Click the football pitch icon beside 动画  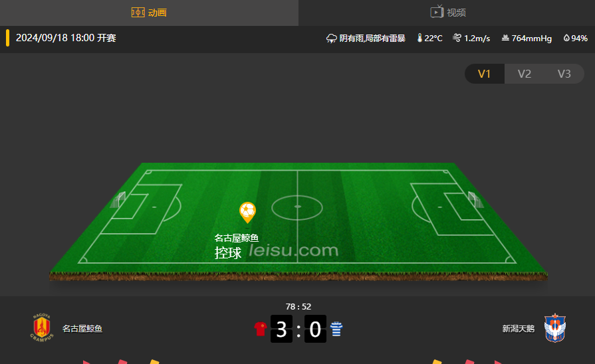click(x=138, y=13)
